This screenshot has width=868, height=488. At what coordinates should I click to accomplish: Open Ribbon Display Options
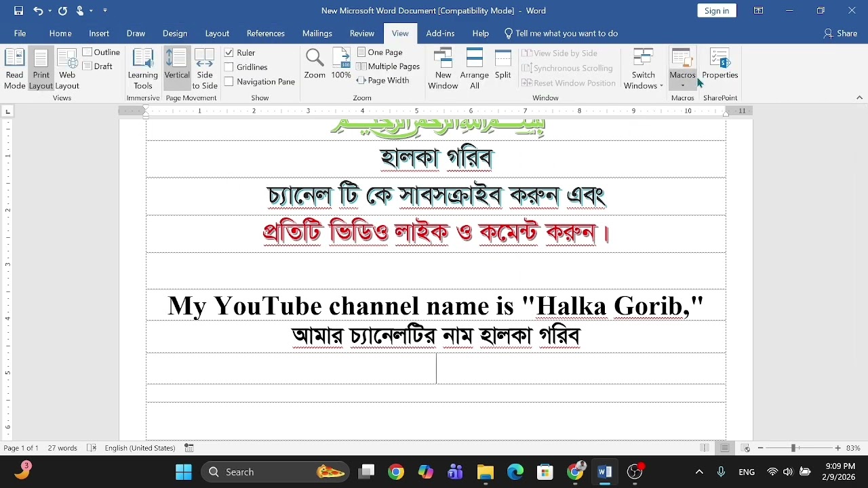click(759, 11)
